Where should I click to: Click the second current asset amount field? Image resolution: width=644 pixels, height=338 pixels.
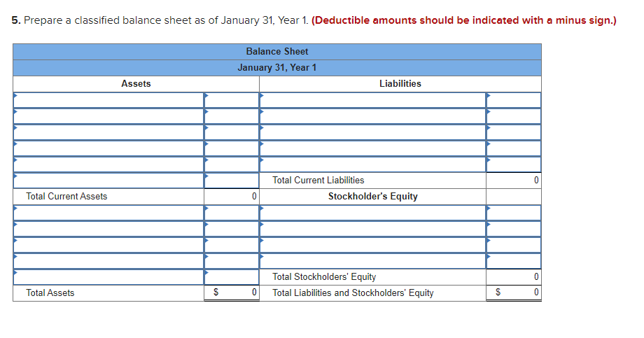tap(232, 116)
